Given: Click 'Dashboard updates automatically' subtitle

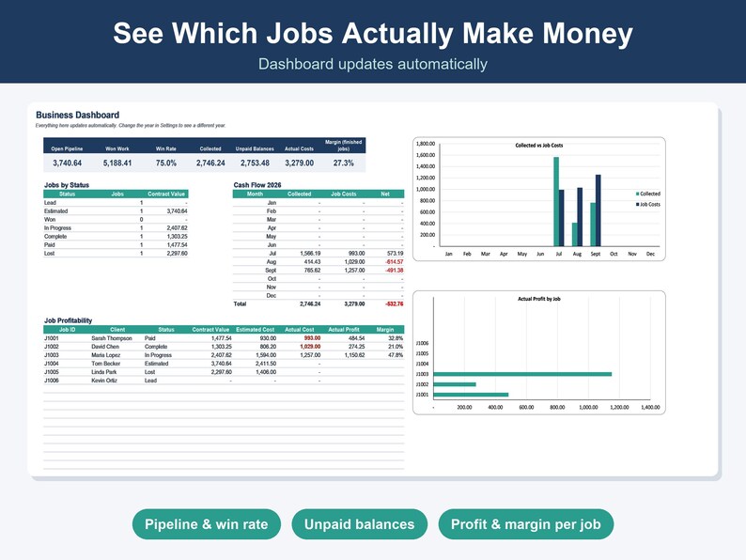Looking at the screenshot, I should (373, 64).
